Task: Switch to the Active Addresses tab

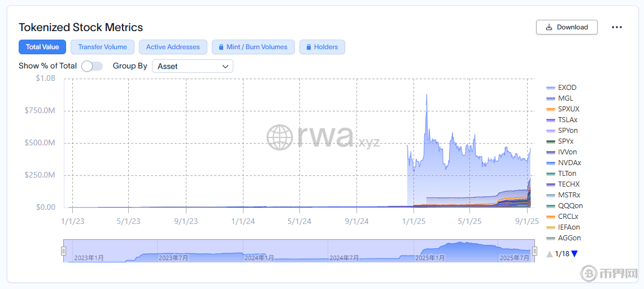Action: pos(173,47)
